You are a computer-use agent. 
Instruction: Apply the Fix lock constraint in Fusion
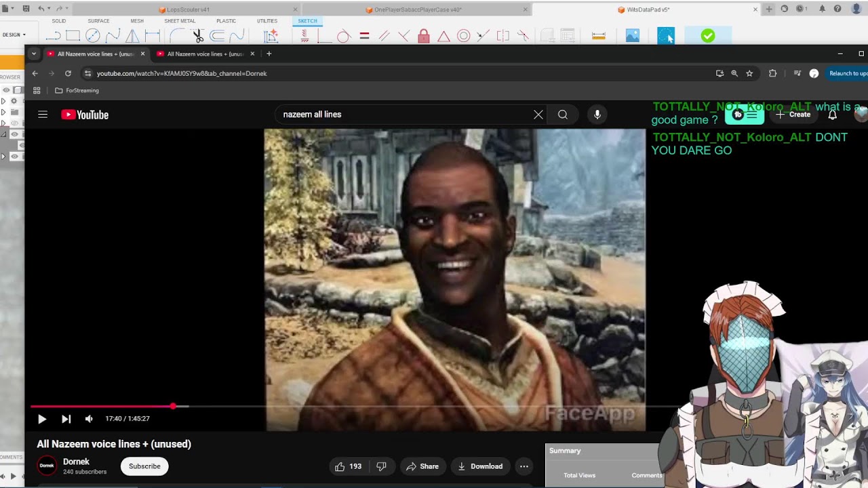click(x=424, y=36)
